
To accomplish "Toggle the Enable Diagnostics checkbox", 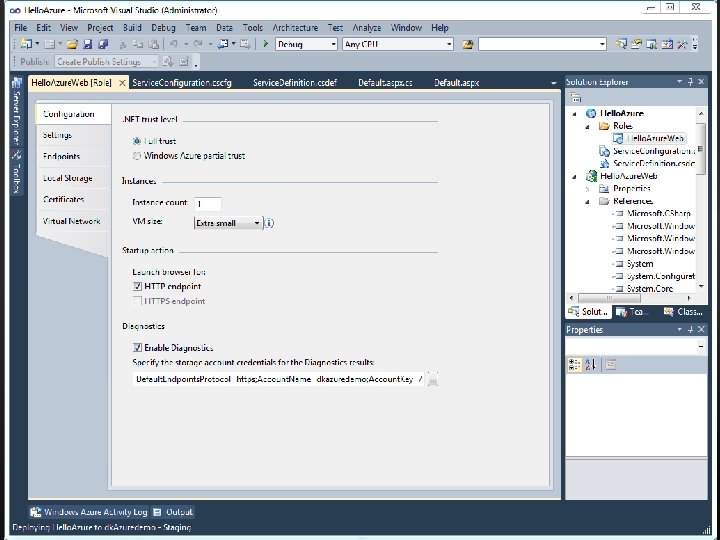I will (137, 348).
